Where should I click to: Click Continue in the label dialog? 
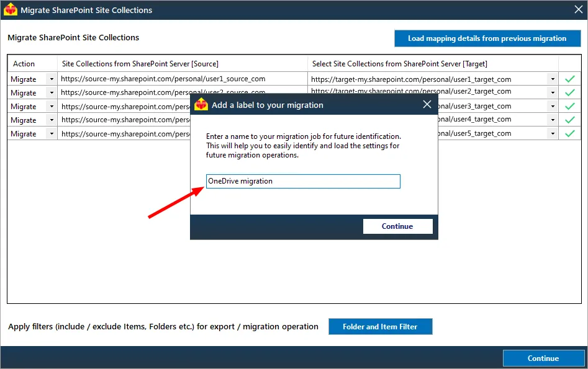click(397, 226)
